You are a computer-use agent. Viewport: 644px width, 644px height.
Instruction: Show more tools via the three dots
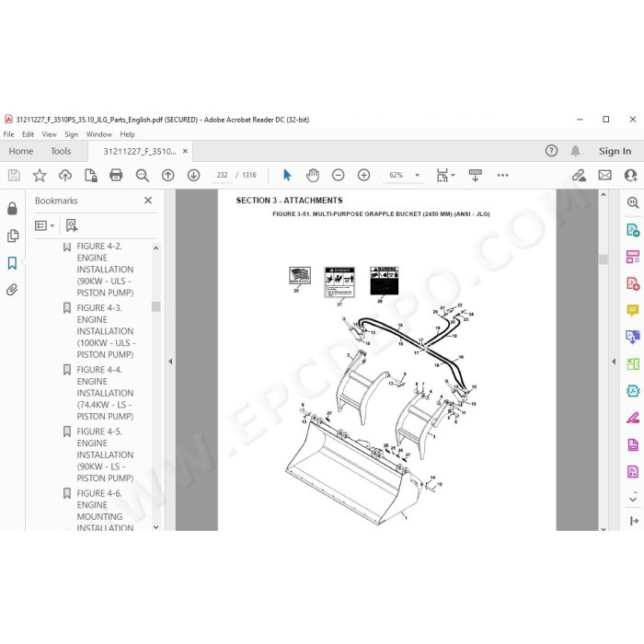tap(502, 176)
